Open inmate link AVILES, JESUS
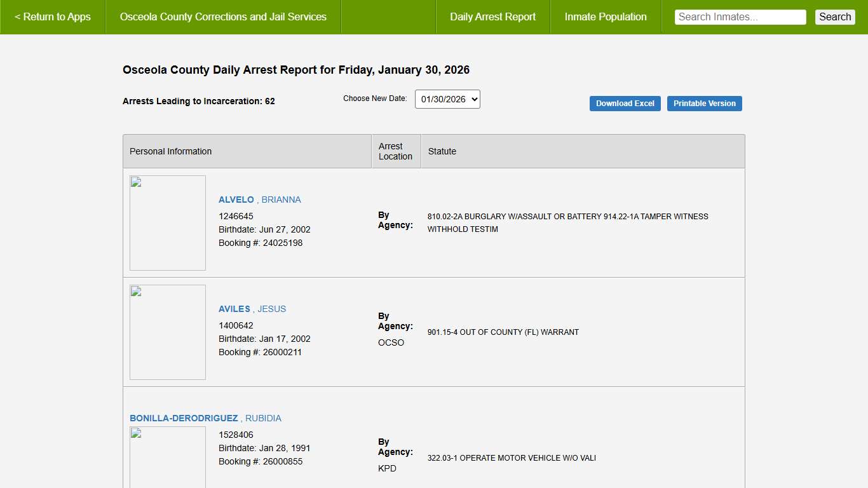Image resolution: width=868 pixels, height=488 pixels. click(252, 309)
